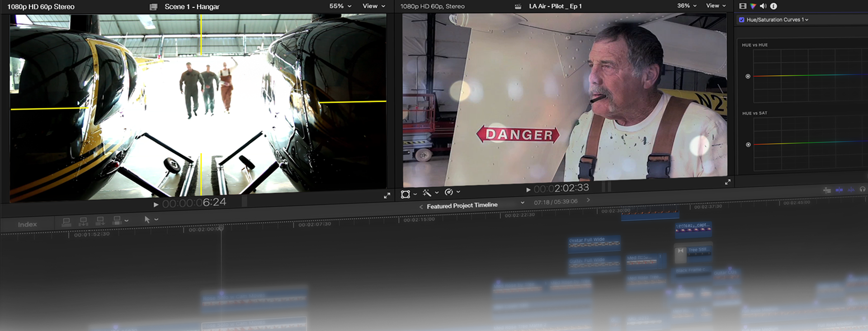Open the 55% zoom dropdown
Screen dimensions: 868x331
point(340,6)
